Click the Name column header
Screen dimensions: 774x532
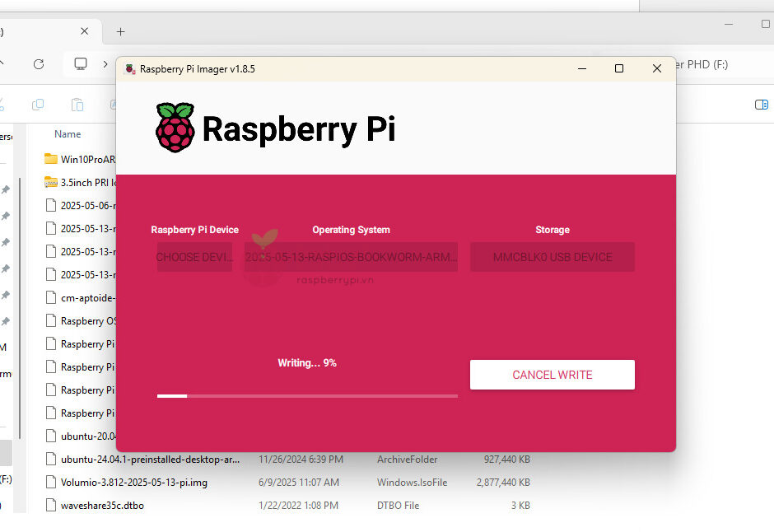(x=68, y=133)
